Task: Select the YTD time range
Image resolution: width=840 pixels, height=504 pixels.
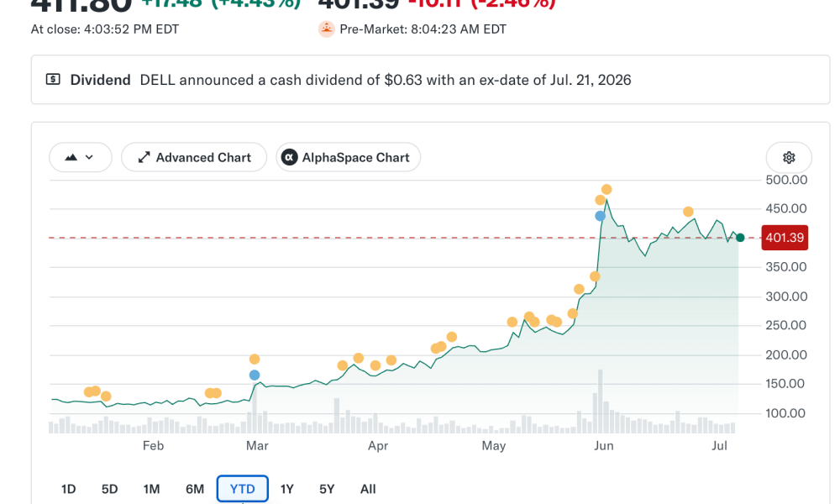Action: (243, 489)
